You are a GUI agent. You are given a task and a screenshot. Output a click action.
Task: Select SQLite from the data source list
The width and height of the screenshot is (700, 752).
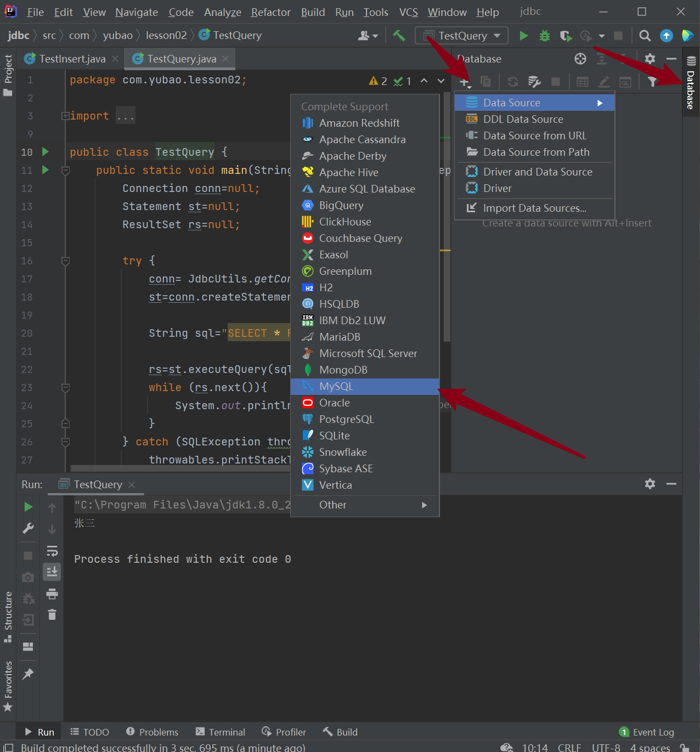365,436
